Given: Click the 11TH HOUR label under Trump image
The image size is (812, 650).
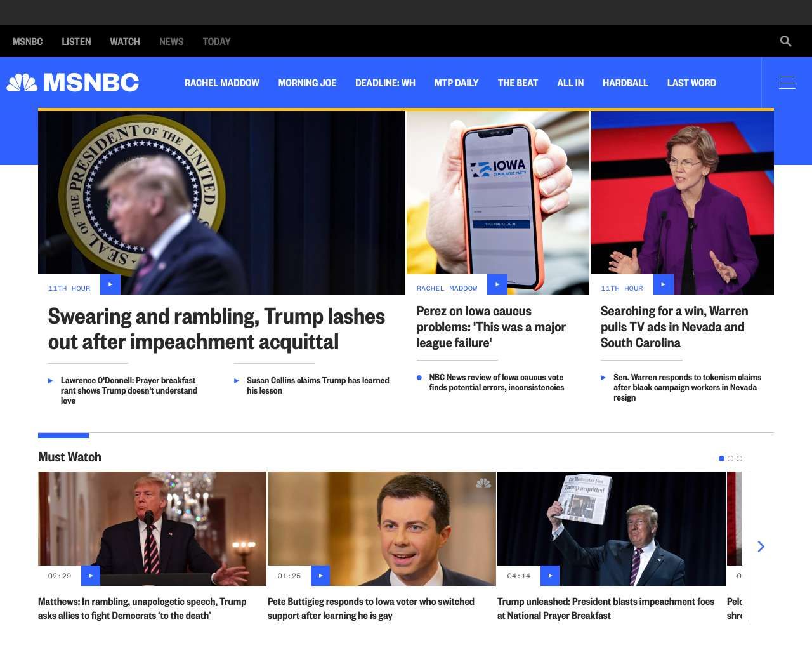Looking at the screenshot, I should [x=69, y=288].
